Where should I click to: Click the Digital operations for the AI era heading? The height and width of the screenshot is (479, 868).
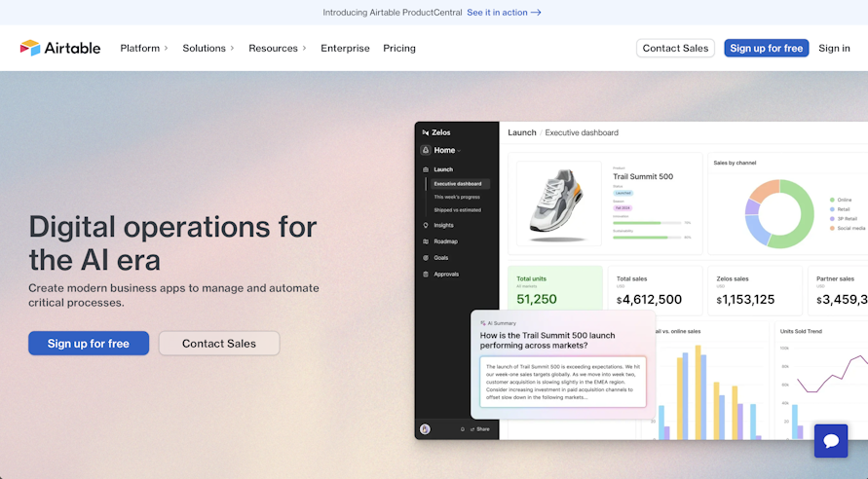pyautogui.click(x=172, y=243)
